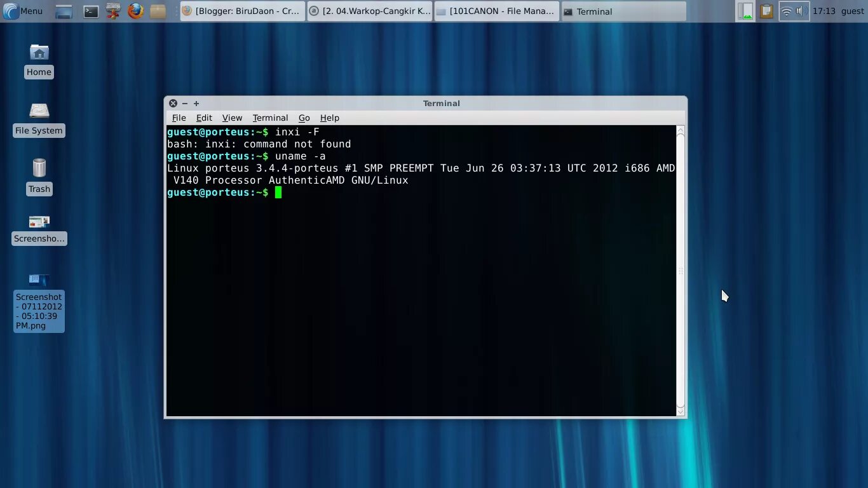Click the Terminal scrollbar up arrow

click(681, 131)
